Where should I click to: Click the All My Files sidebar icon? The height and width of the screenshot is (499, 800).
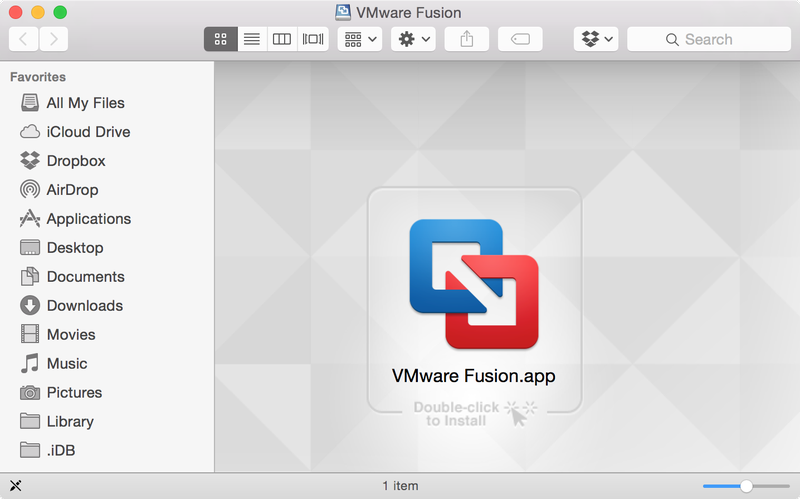[30, 103]
